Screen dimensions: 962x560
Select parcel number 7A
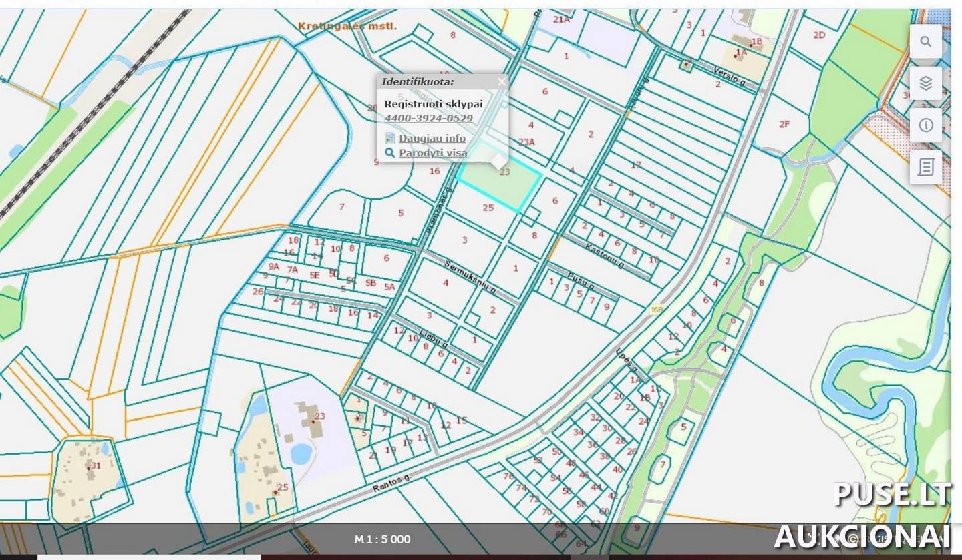point(293,270)
